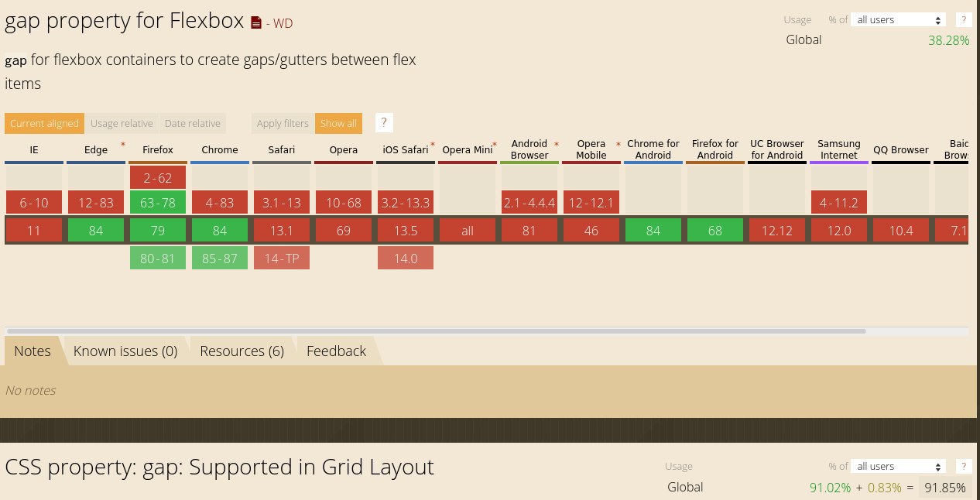Click the Safari browser column header

(282, 149)
